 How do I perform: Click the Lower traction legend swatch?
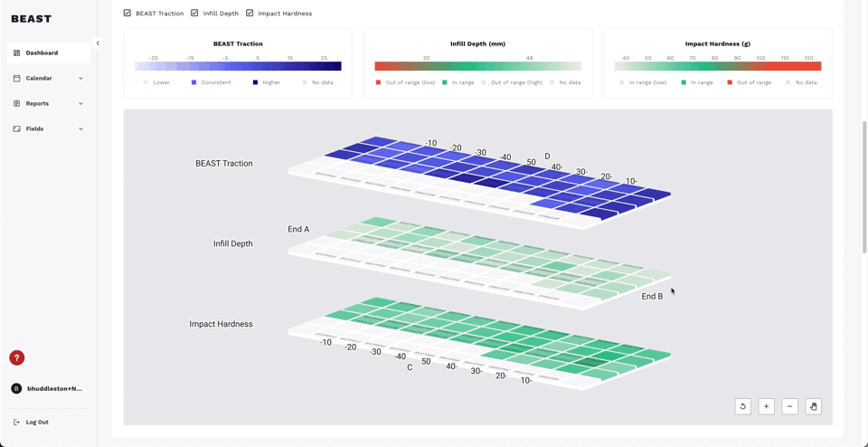click(x=146, y=82)
